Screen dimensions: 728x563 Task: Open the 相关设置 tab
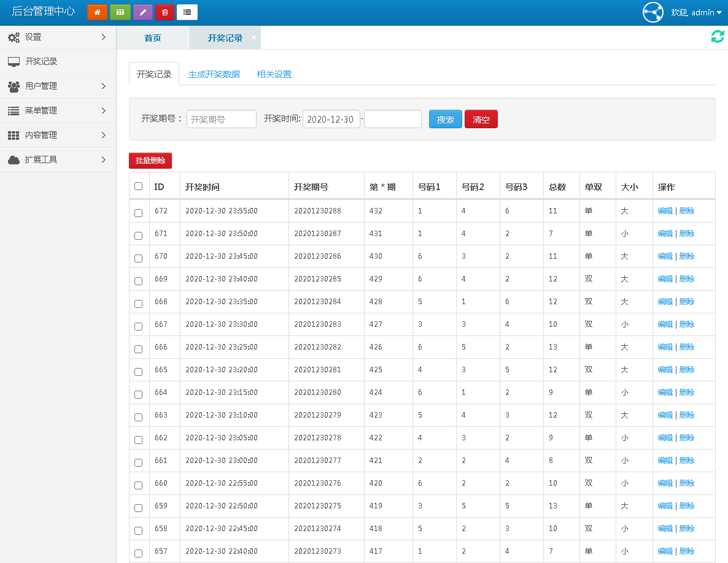point(274,74)
